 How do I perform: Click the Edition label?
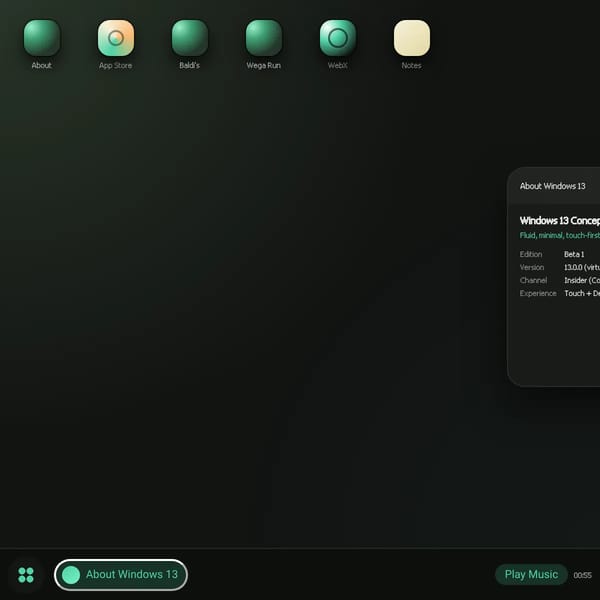tap(531, 254)
